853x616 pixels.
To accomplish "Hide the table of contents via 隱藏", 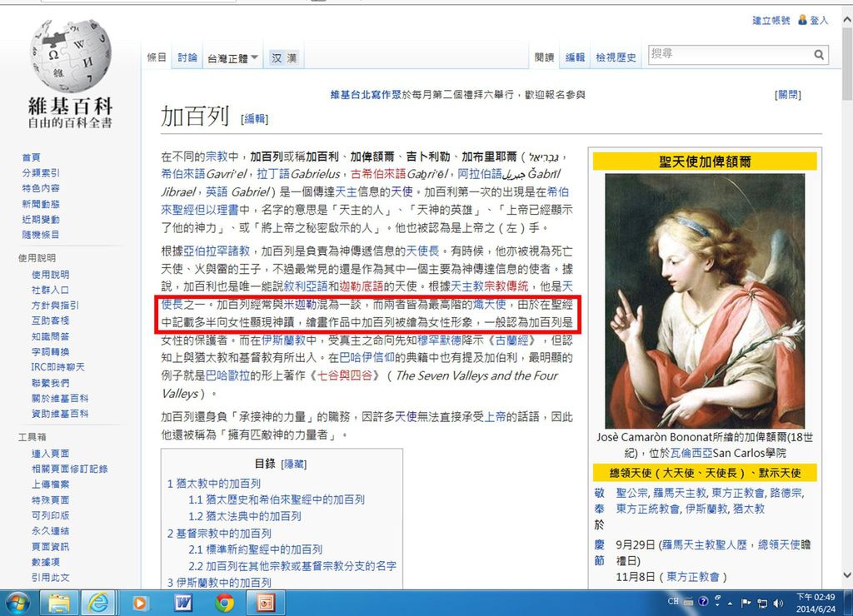I will tap(294, 464).
